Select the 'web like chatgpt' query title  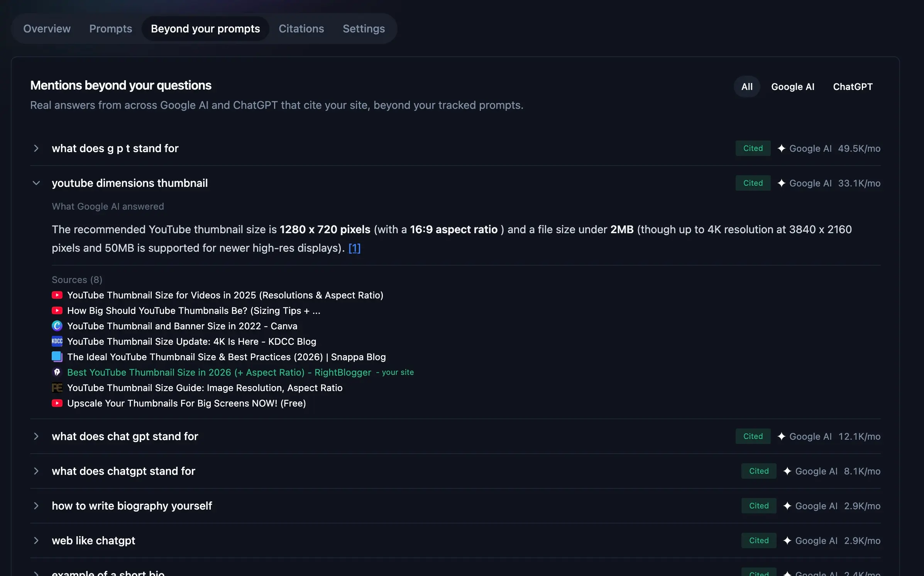click(93, 540)
